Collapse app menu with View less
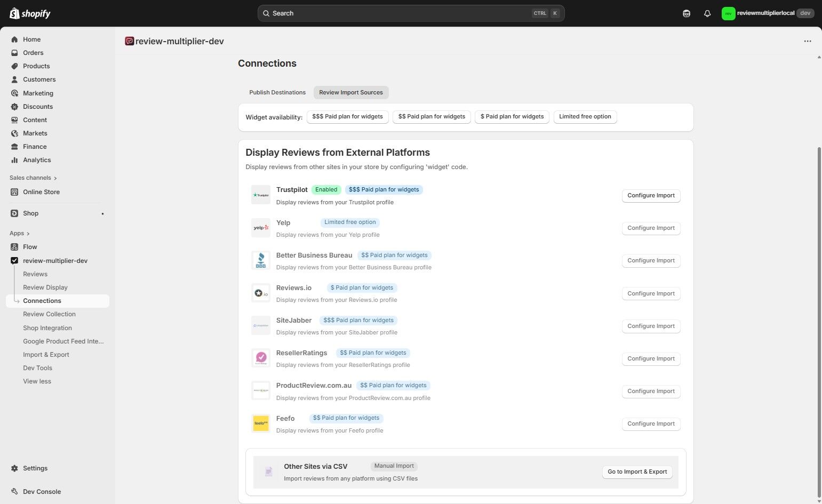This screenshot has width=822, height=504. click(x=37, y=381)
